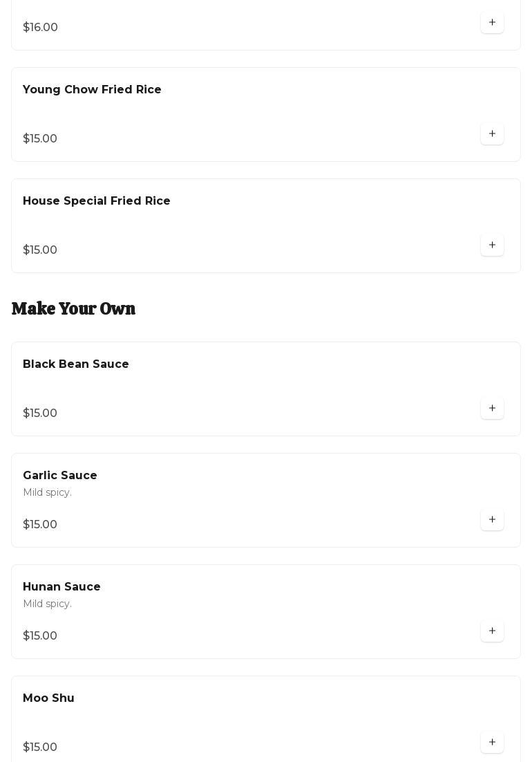Click the Garlic Sauce 'Mild spicy.' description
The height and width of the screenshot is (762, 532).
pos(47,493)
